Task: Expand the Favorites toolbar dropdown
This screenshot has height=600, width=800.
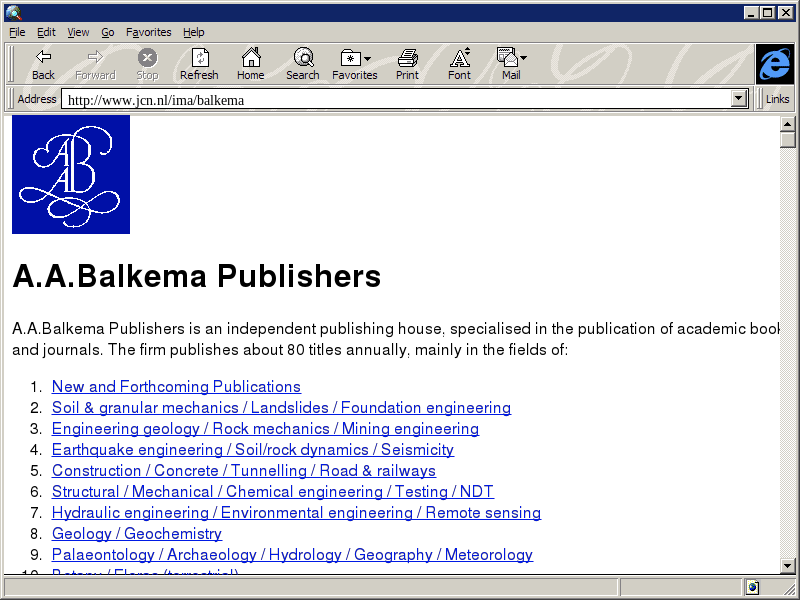Action: (368, 59)
